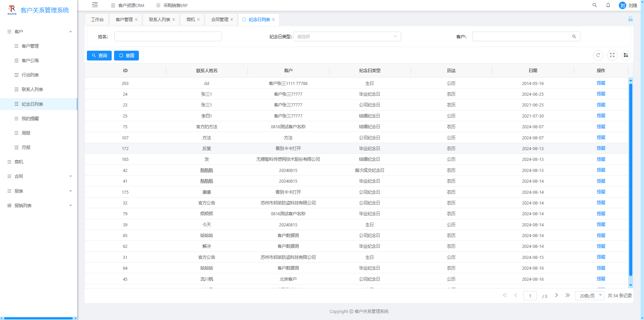Go to the last page with the double arrow
The image size is (644, 320).
pyautogui.click(x=568, y=295)
